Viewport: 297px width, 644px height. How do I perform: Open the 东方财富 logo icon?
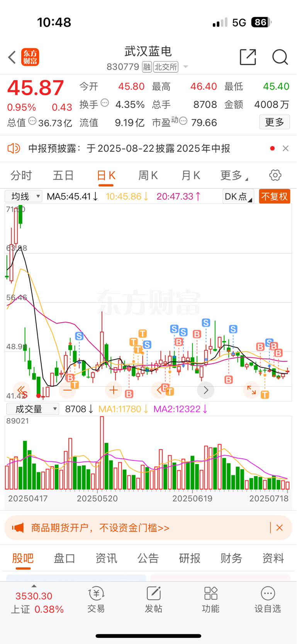[30, 57]
